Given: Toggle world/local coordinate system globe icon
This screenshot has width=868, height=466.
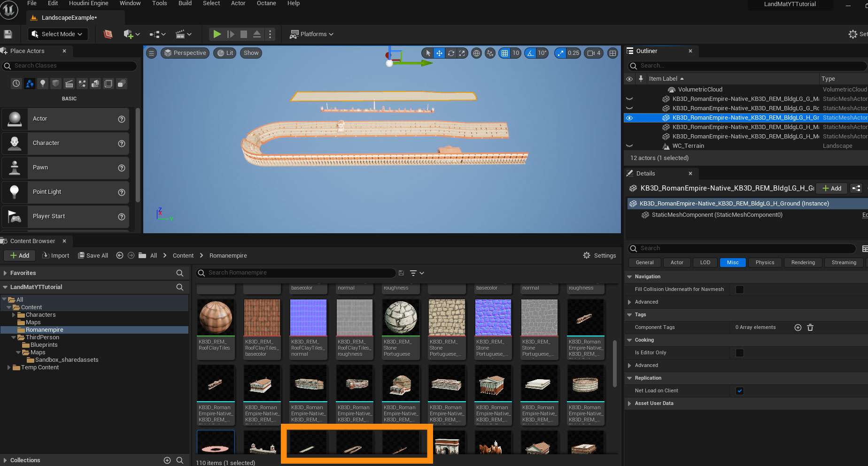Looking at the screenshot, I should [476, 53].
